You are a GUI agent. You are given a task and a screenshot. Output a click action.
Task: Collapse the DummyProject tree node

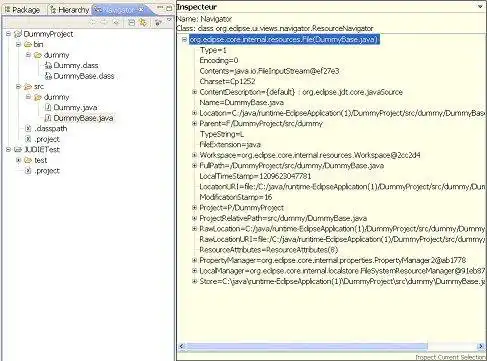pos(9,34)
